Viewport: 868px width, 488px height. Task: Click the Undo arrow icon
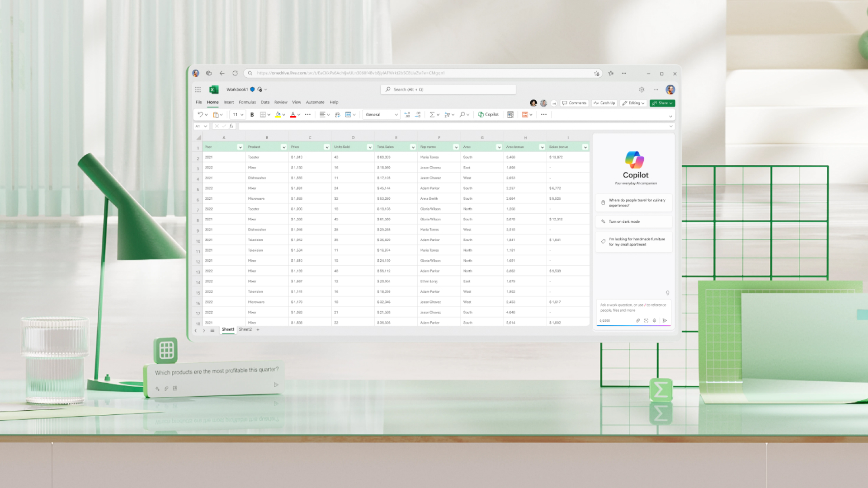200,115
